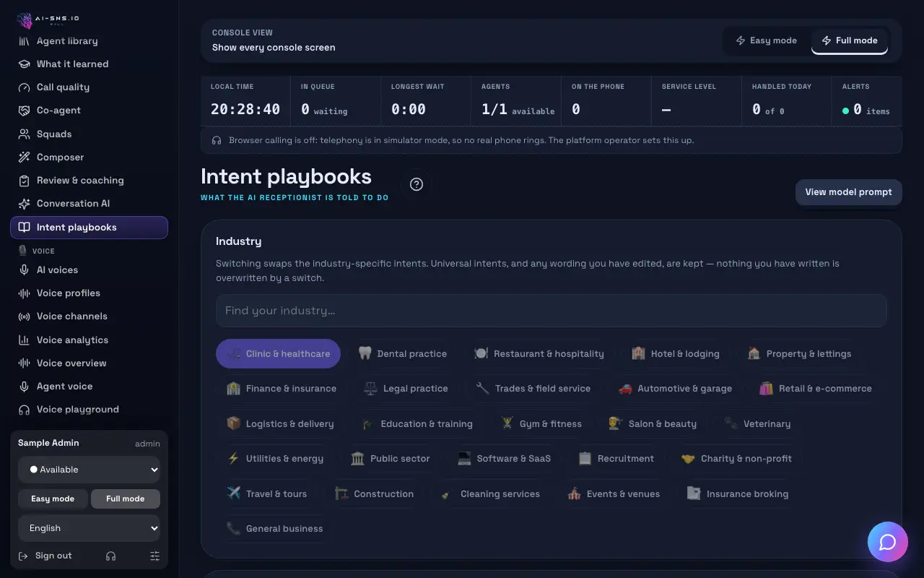
Task: Choose the Software & SaaS industry
Action: tap(504, 459)
